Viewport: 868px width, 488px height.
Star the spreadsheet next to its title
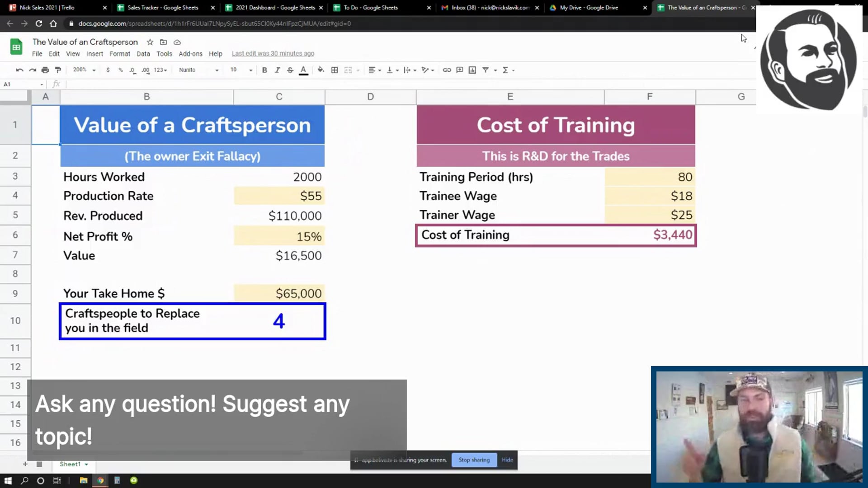[x=150, y=42]
